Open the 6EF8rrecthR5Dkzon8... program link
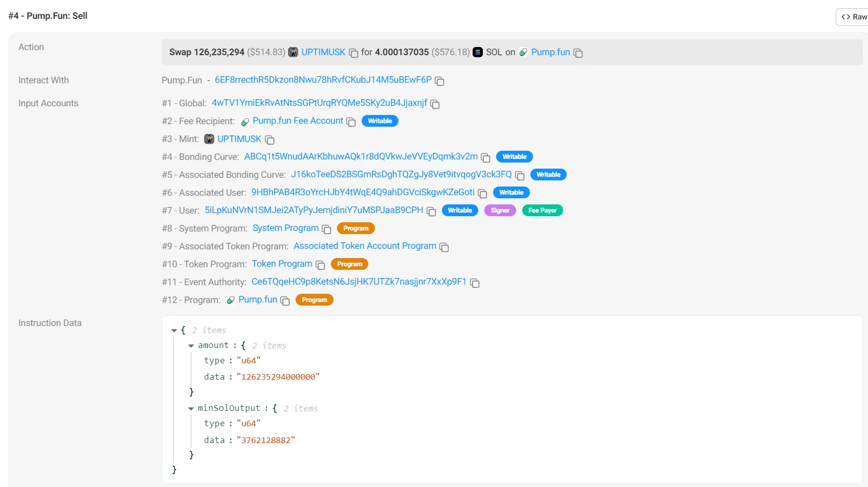This screenshot has height=487, width=868. 323,80
